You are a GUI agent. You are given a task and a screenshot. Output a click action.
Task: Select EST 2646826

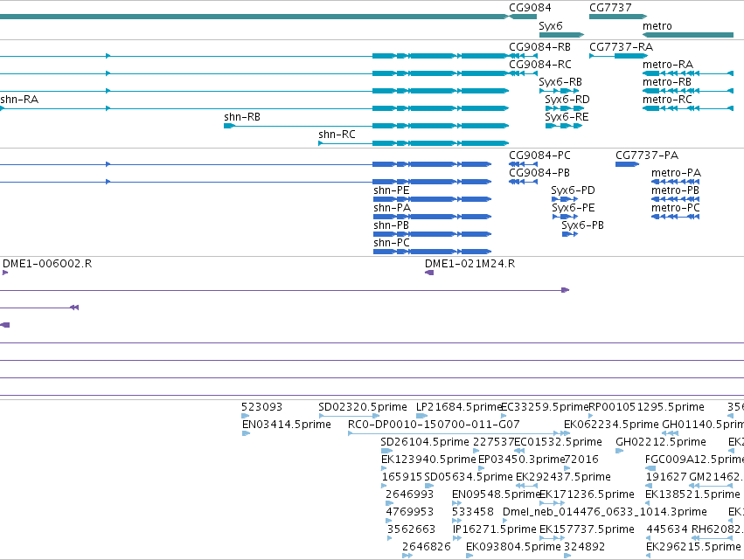pos(407,556)
